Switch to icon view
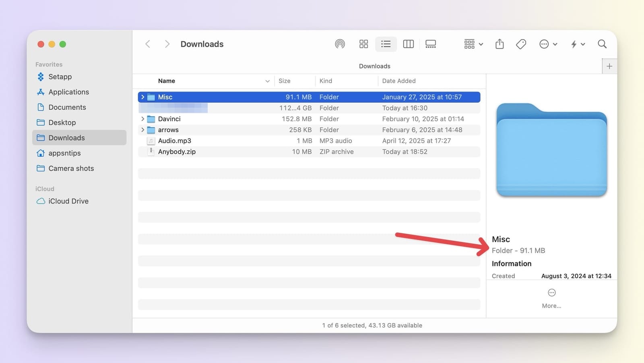This screenshot has width=644, height=363. point(363,44)
